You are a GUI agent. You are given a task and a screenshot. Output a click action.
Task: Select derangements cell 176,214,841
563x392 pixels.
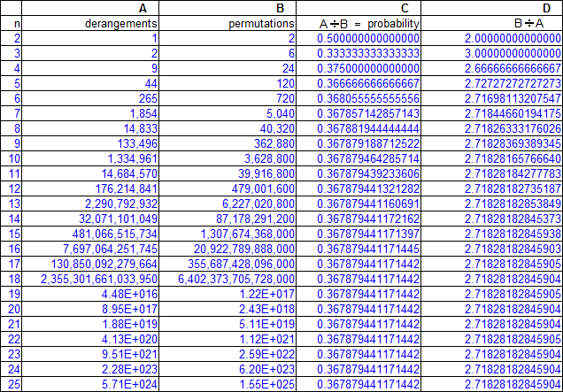pyautogui.click(x=90, y=188)
